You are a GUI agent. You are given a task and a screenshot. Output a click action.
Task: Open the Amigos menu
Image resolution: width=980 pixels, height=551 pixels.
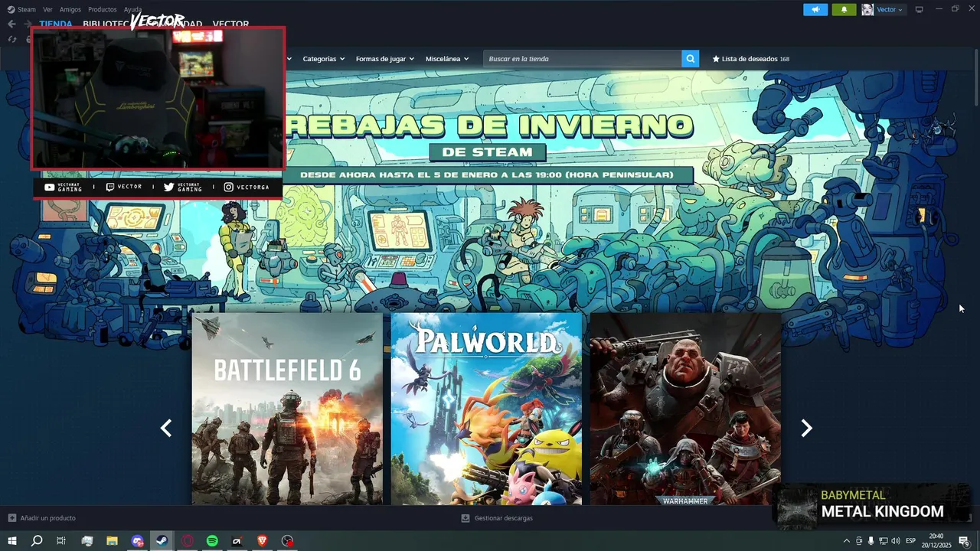point(70,9)
